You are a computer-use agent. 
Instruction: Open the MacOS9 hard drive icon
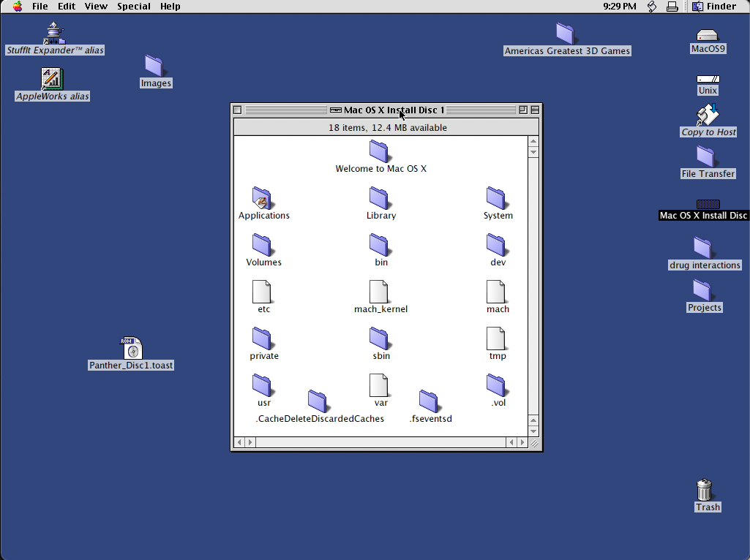click(x=707, y=34)
